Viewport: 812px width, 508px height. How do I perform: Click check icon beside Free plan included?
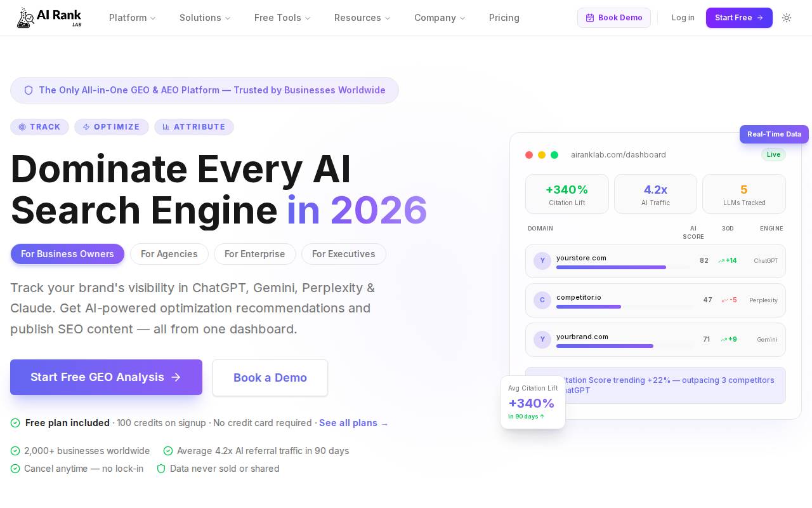click(15, 423)
